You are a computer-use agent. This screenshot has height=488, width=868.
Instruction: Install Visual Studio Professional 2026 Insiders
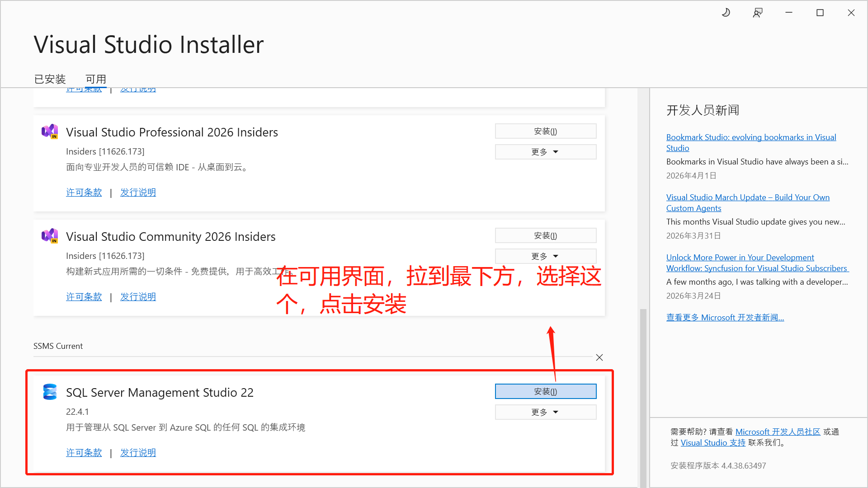[545, 131]
